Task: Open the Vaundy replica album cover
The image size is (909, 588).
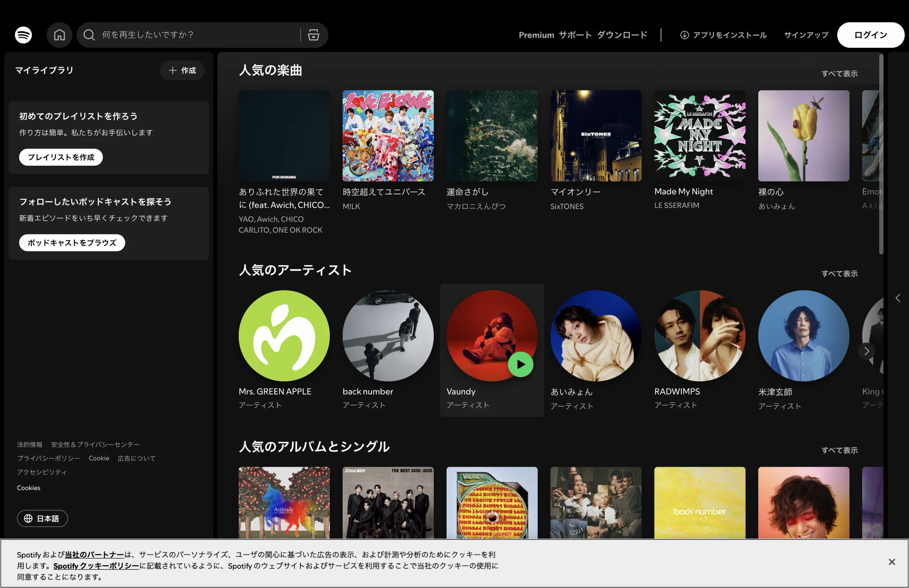Action: pyautogui.click(x=492, y=503)
